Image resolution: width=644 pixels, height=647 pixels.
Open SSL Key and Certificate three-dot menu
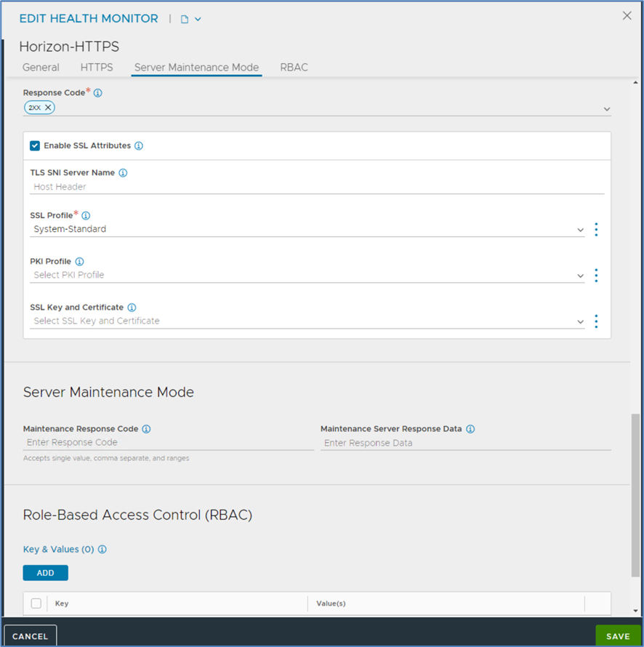(x=596, y=321)
